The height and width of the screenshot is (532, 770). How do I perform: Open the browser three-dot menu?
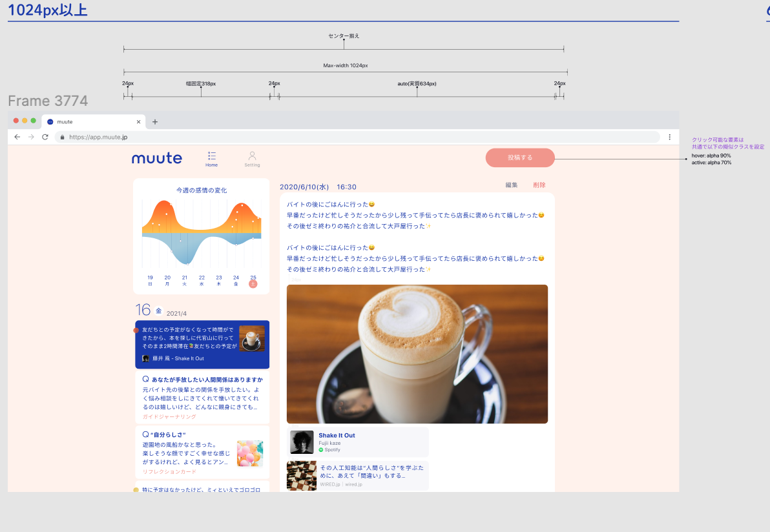tap(670, 137)
